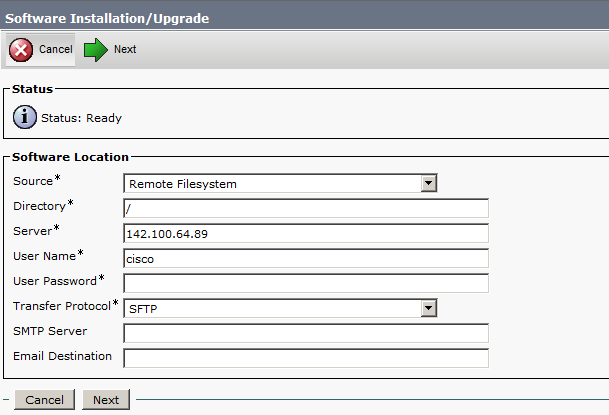The image size is (609, 415).
Task: Focus the Directory input field
Action: coord(306,208)
